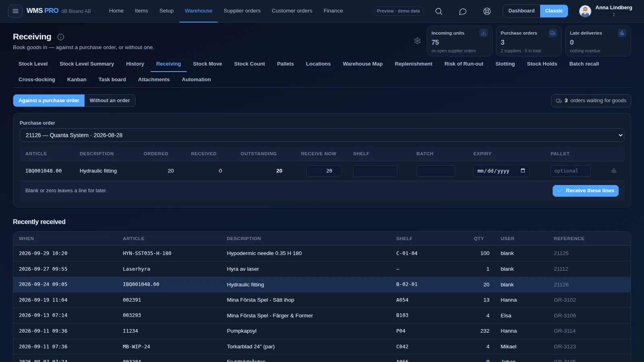Open the Kanban tab
The height and width of the screenshot is (362, 644).
(x=77, y=80)
